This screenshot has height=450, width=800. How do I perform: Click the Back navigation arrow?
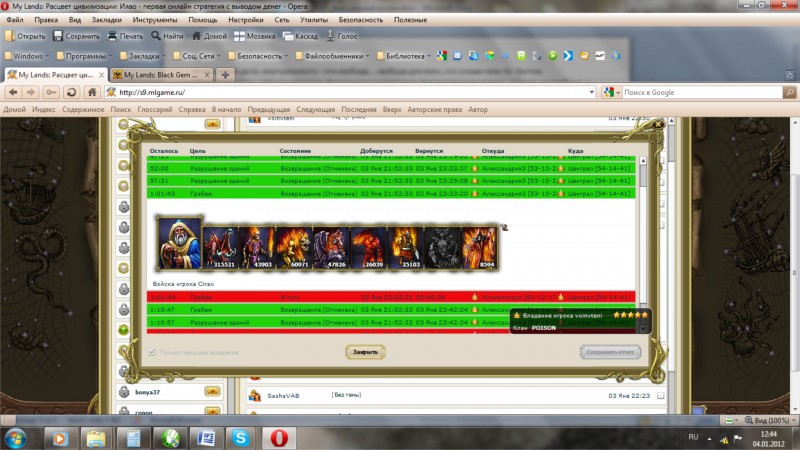13,92
